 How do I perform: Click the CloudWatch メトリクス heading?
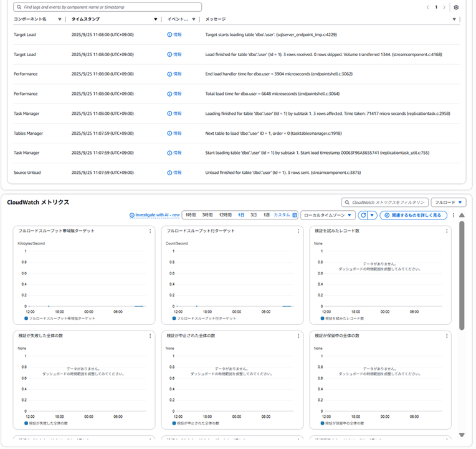pyautogui.click(x=38, y=202)
